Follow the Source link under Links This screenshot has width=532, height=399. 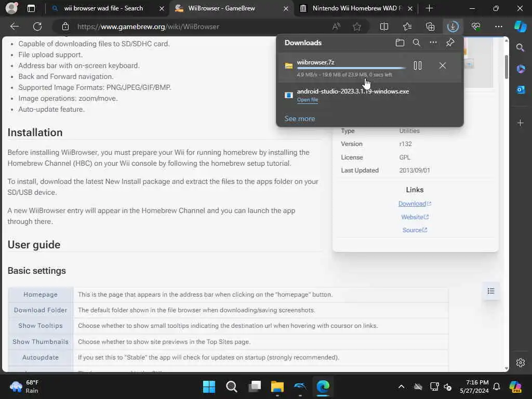[x=415, y=230]
